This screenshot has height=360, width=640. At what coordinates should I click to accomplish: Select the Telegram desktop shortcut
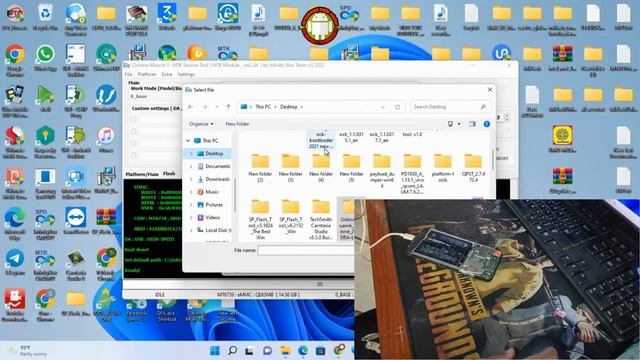(x=15, y=262)
